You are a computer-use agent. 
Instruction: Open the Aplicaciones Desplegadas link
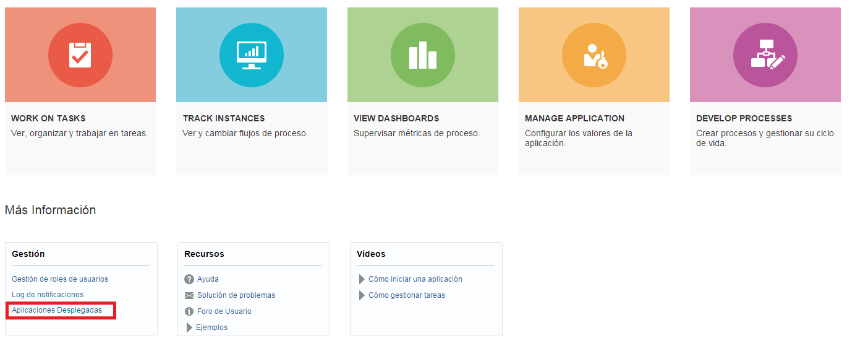point(57,310)
